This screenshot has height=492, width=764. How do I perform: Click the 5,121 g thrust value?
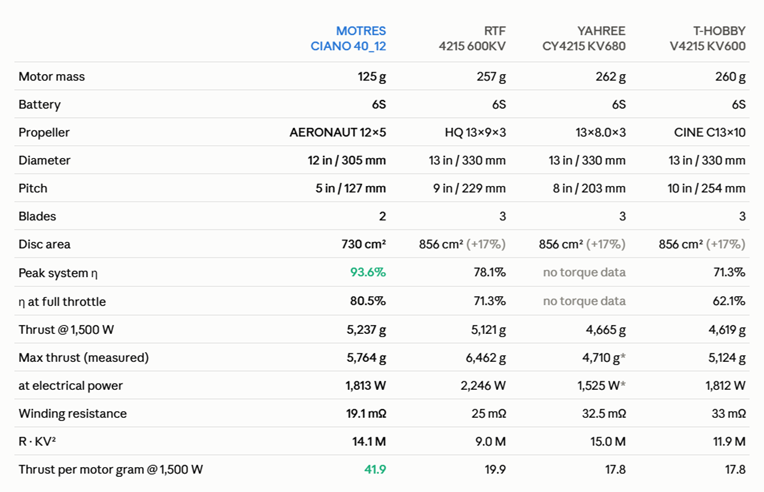tap(488, 330)
